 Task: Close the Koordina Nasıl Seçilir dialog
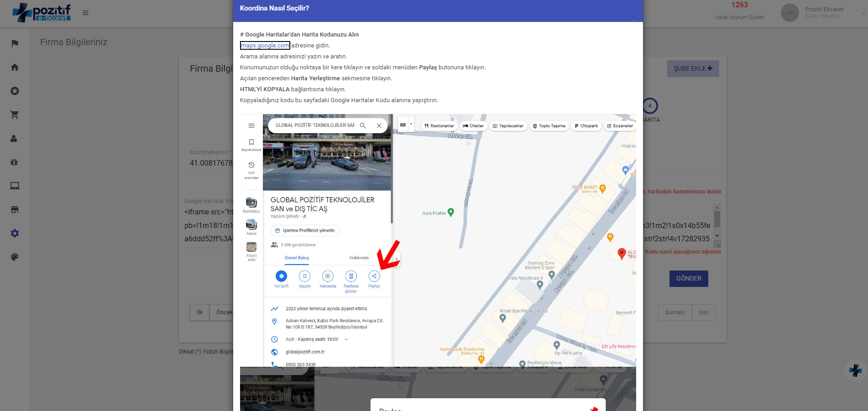[633, 19]
